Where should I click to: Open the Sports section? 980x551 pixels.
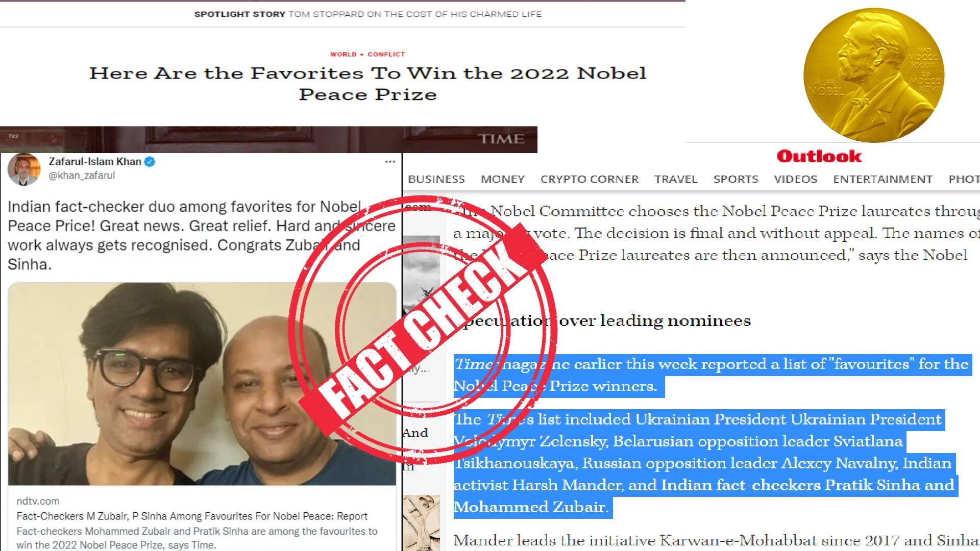[736, 179]
